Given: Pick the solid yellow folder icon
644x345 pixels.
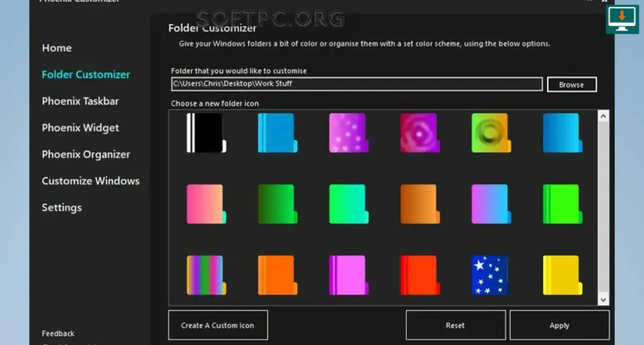Looking at the screenshot, I should click(x=562, y=275).
